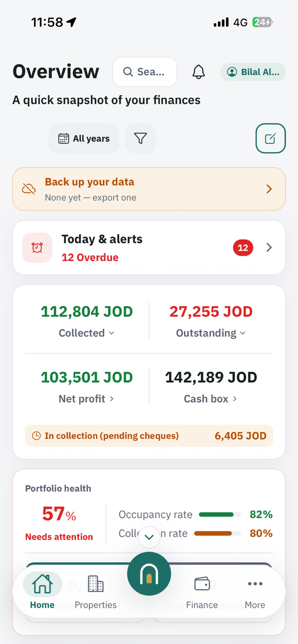
Task: Tap 112,804 JOD collected amount
Action: pos(87,312)
